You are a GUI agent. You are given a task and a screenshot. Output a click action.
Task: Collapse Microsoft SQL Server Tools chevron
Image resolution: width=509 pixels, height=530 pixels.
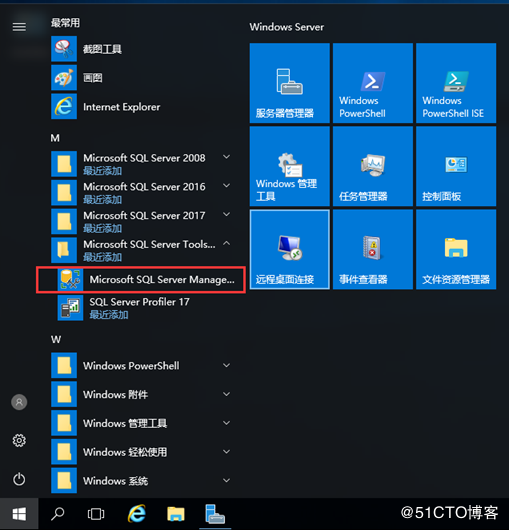point(226,243)
